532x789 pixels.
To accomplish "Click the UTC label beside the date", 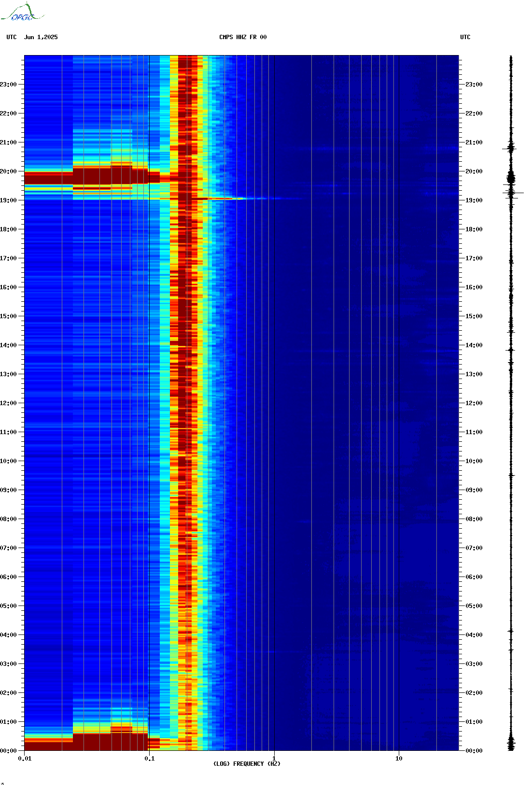I will coord(12,37).
